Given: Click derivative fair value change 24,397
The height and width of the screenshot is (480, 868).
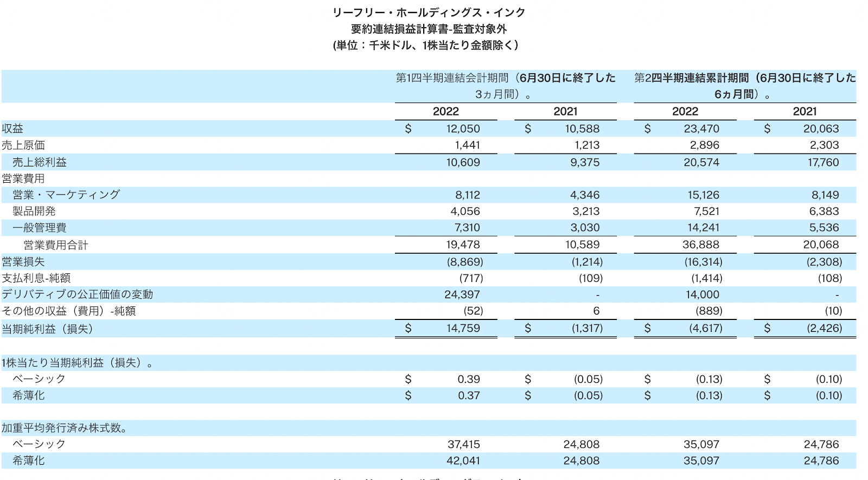Looking at the screenshot, I should point(462,294).
